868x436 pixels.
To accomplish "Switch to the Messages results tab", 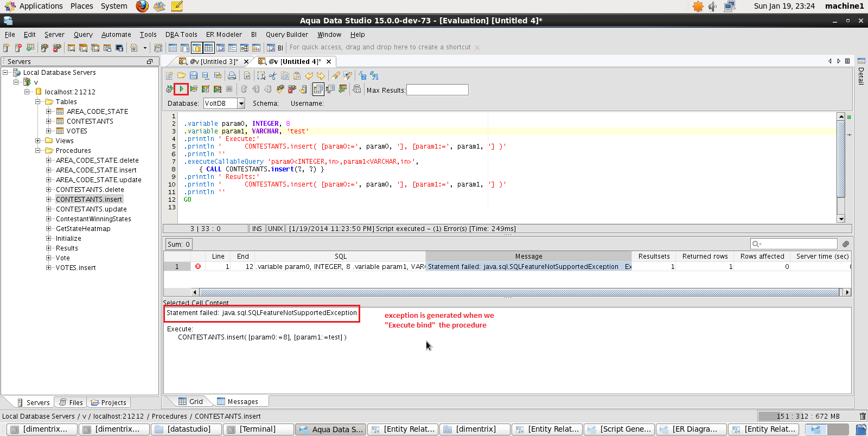I will point(238,402).
